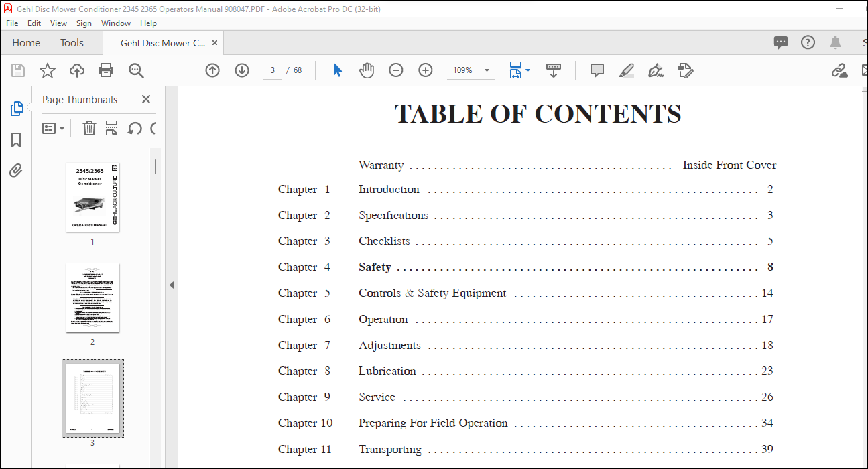Select the Gehl Disc Mower document tab
868x469 pixels.
point(163,43)
